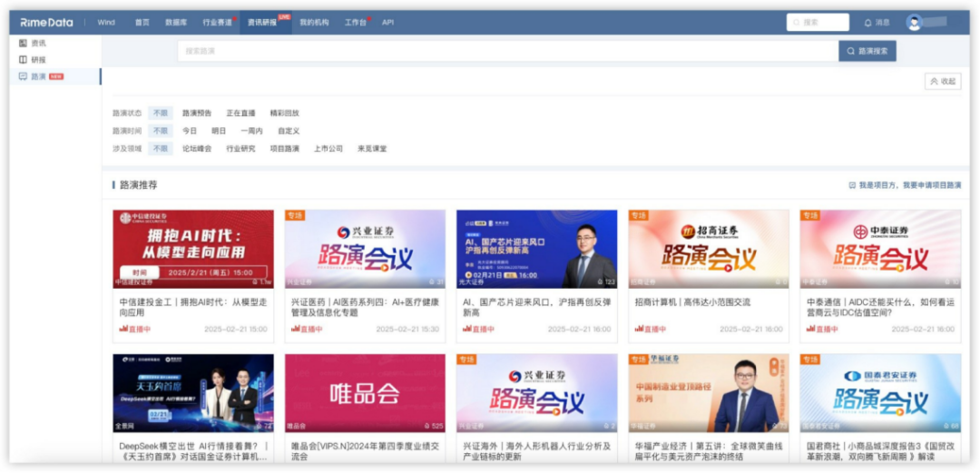Filter 涉及领域 by 论坛峰会
980x473 pixels.
(197, 149)
